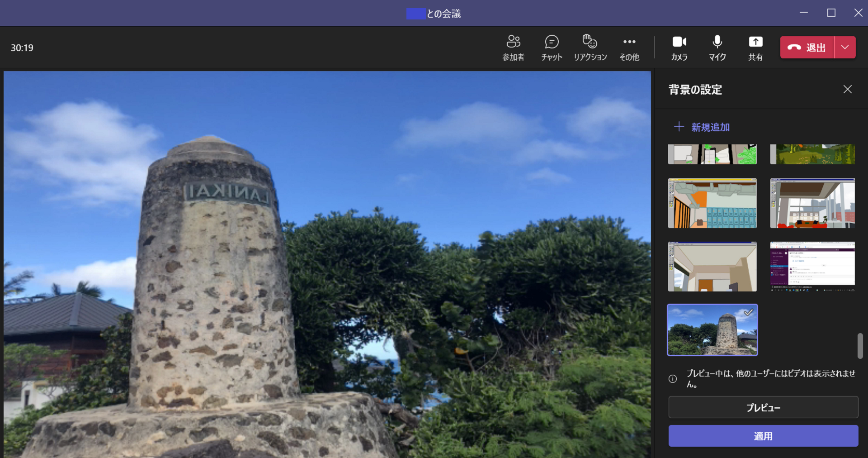Click the preview (プレビュー) button

763,407
